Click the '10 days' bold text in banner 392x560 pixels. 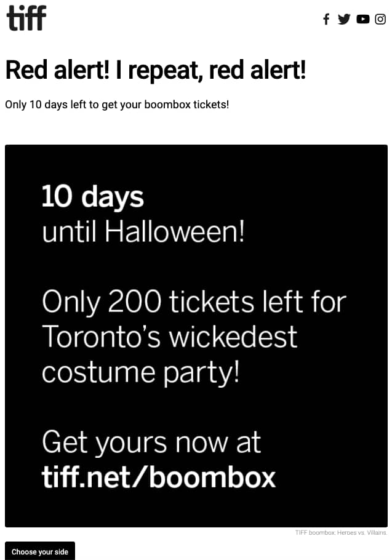(x=92, y=197)
